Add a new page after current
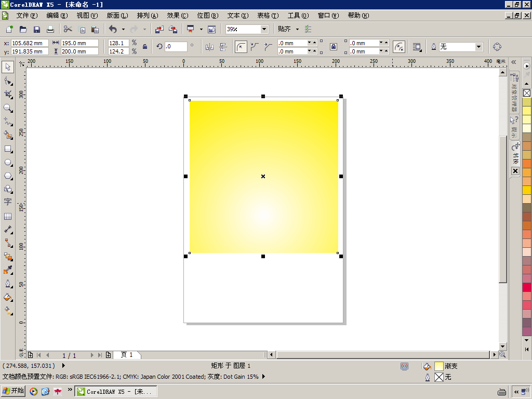 tap(108, 355)
